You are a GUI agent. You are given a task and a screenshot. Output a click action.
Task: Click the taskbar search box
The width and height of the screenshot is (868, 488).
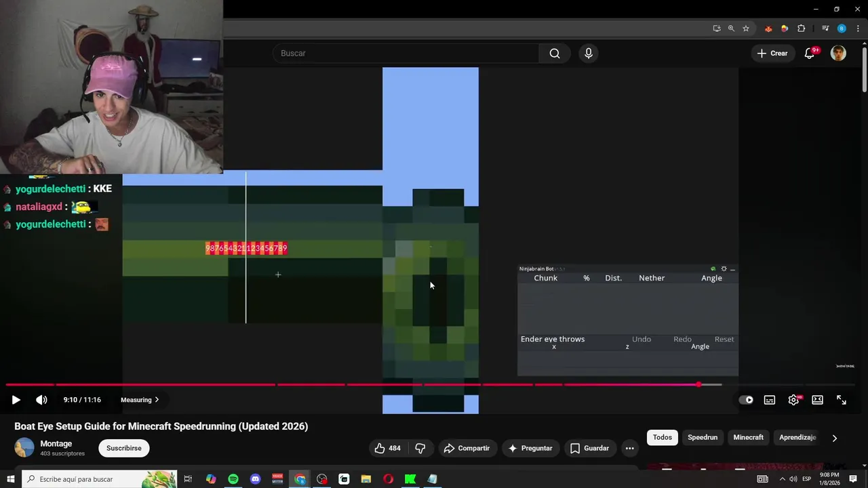tap(100, 479)
